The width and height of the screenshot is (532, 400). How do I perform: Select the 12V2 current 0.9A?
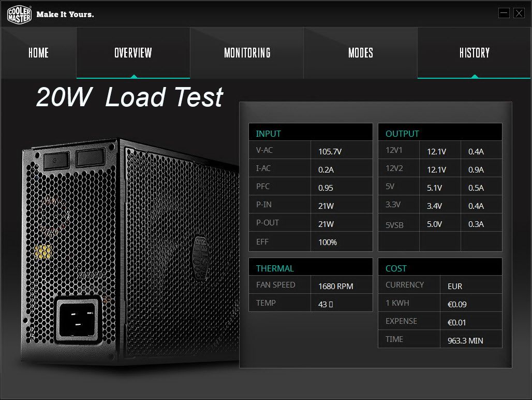pos(476,169)
